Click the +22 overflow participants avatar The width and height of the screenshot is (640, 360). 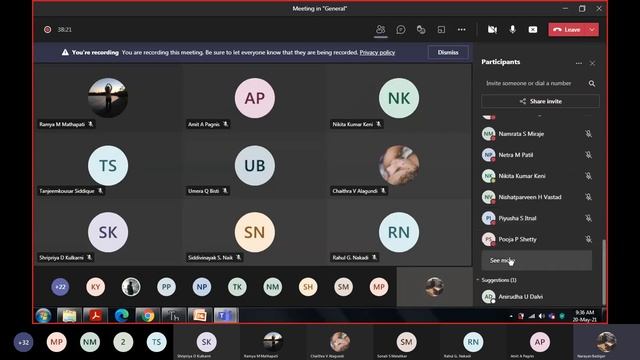pos(60,287)
